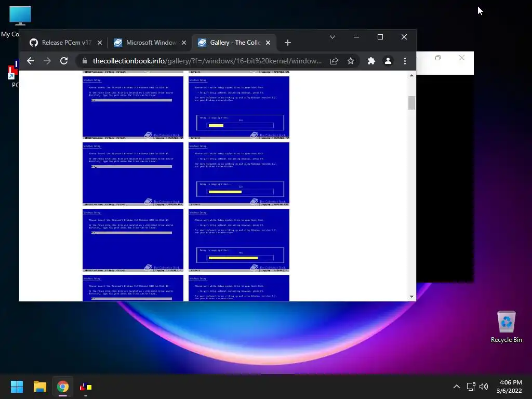Open volume control tray icon
Image resolution: width=532 pixels, height=399 pixels.
point(484,387)
